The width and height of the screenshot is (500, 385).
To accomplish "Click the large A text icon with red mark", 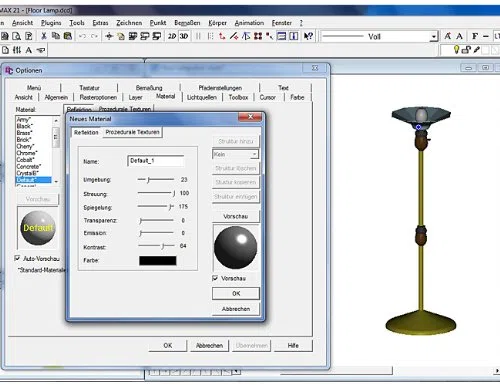I will pyautogui.click(x=448, y=36).
